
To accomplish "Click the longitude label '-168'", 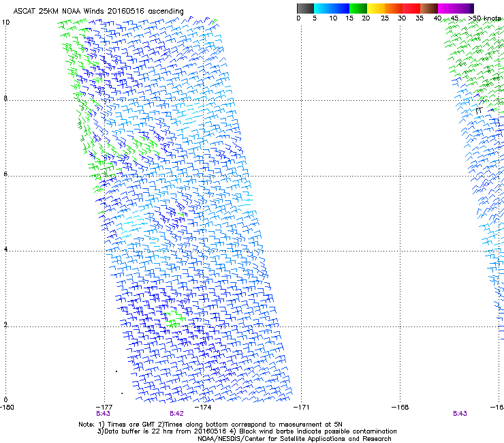I will [x=400, y=408].
